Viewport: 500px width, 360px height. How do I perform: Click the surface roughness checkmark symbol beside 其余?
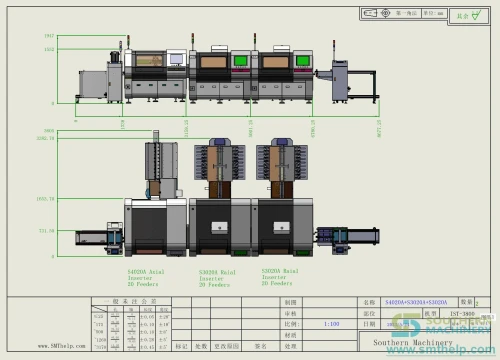point(477,15)
